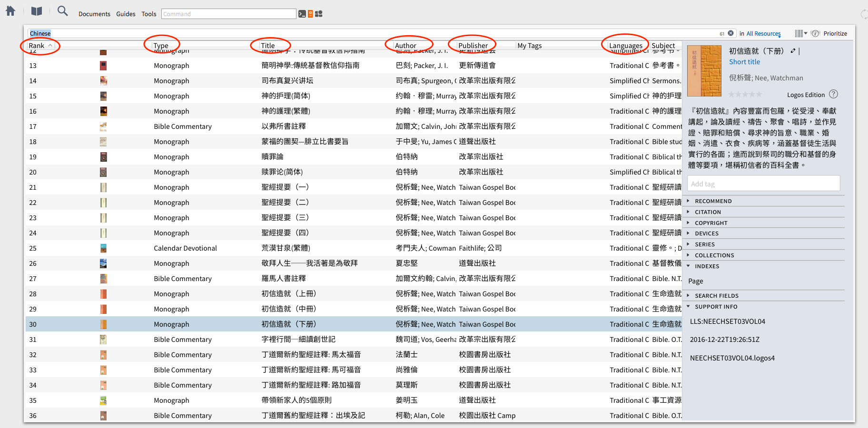
Task: Click the Prioritize button
Action: pos(835,33)
